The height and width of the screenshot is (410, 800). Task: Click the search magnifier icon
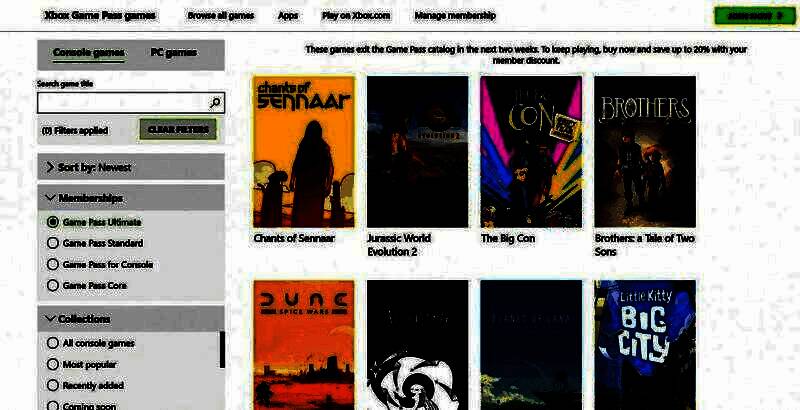pyautogui.click(x=214, y=103)
